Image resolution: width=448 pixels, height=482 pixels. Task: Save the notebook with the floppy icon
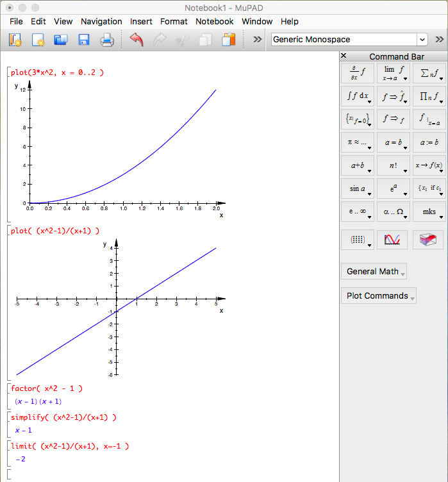[x=83, y=40]
